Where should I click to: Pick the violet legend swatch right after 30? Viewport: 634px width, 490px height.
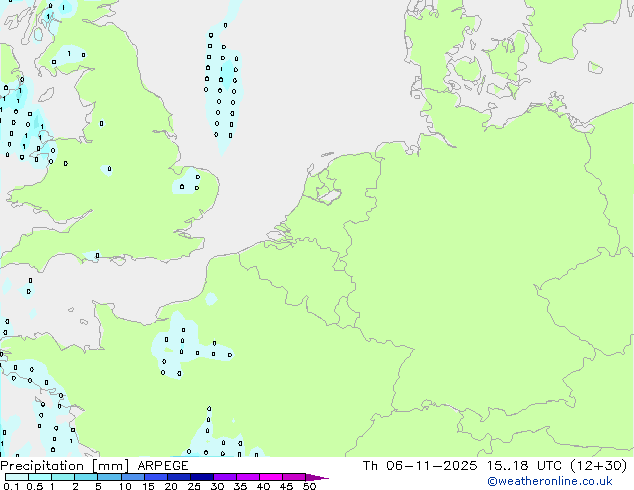[x=225, y=477]
